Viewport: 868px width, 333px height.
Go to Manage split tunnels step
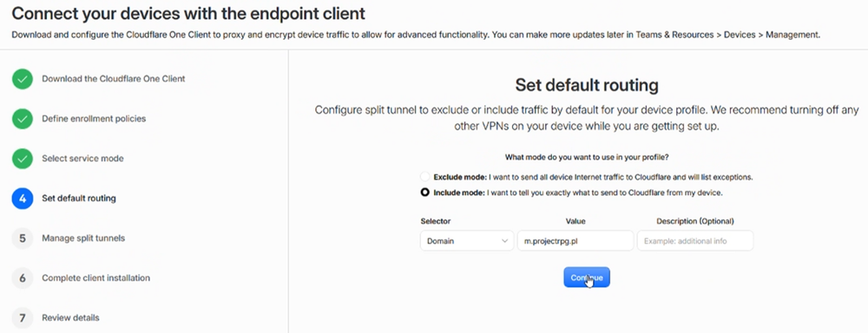coord(83,238)
